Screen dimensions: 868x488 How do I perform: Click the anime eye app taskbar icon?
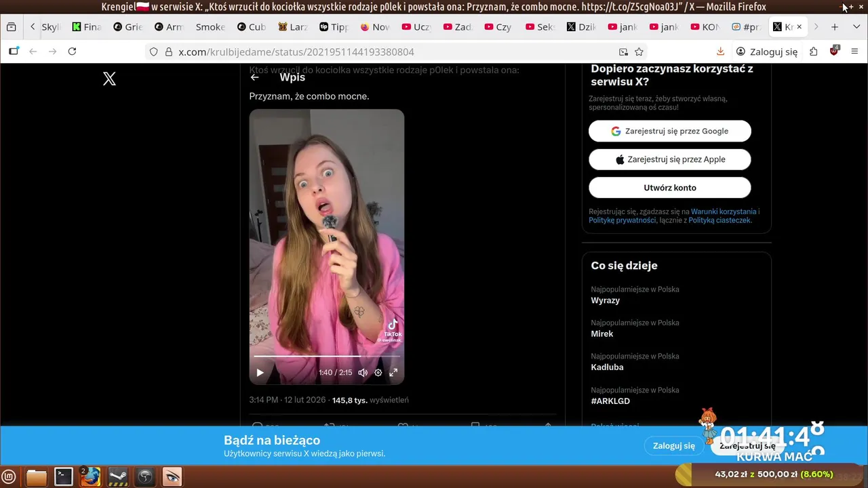pos(172,476)
